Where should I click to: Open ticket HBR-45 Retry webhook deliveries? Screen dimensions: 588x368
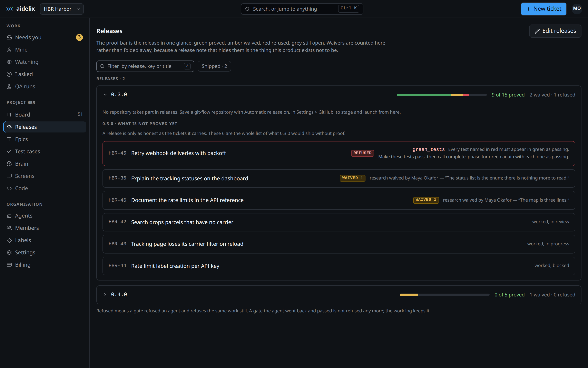point(339,153)
